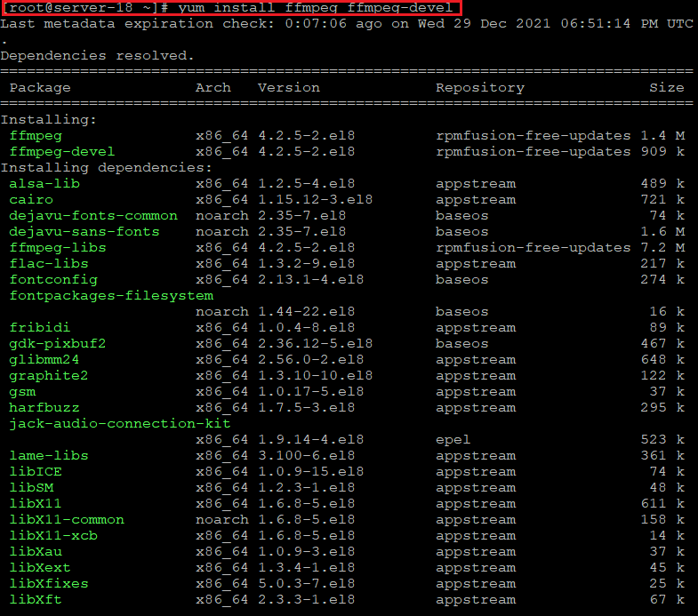This screenshot has height=616, width=698.
Task: Select the lame-libs package name
Action: coord(49,456)
